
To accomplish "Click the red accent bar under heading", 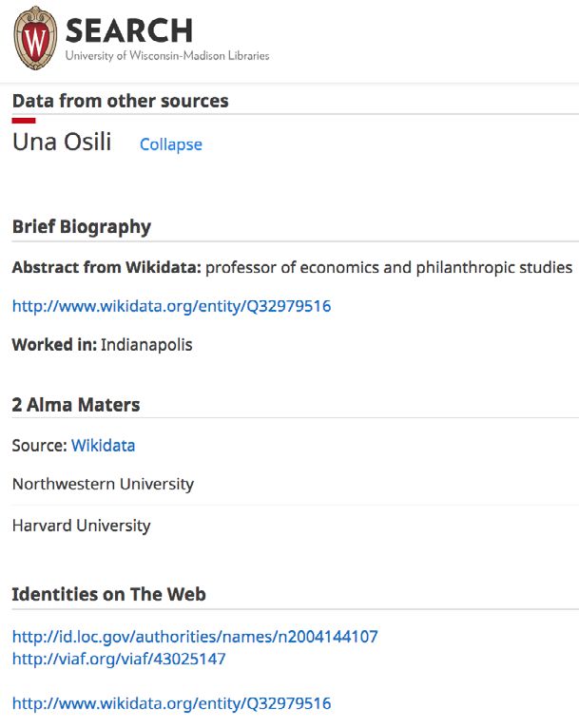I will pos(24,121).
